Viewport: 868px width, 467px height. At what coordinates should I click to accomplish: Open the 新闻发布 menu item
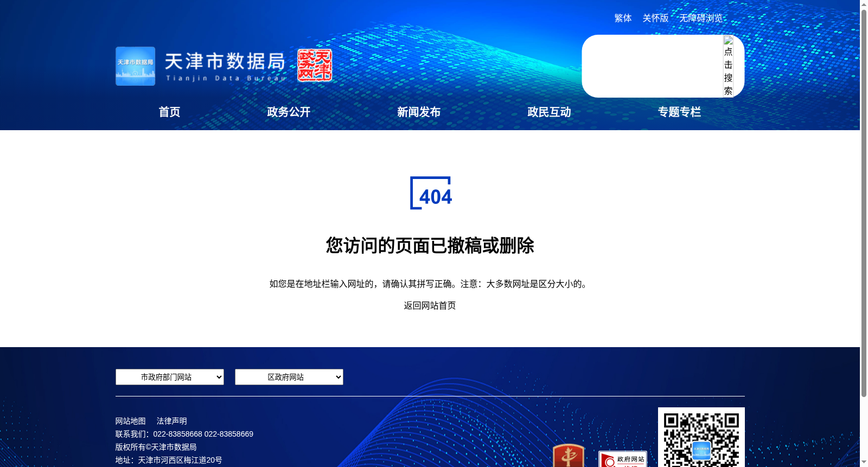pyautogui.click(x=419, y=112)
